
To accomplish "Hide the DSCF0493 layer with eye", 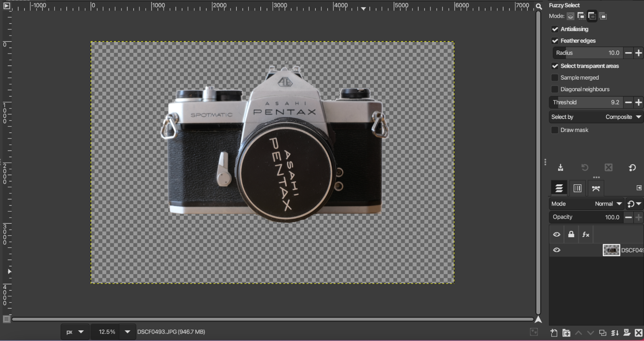I will [x=557, y=250].
